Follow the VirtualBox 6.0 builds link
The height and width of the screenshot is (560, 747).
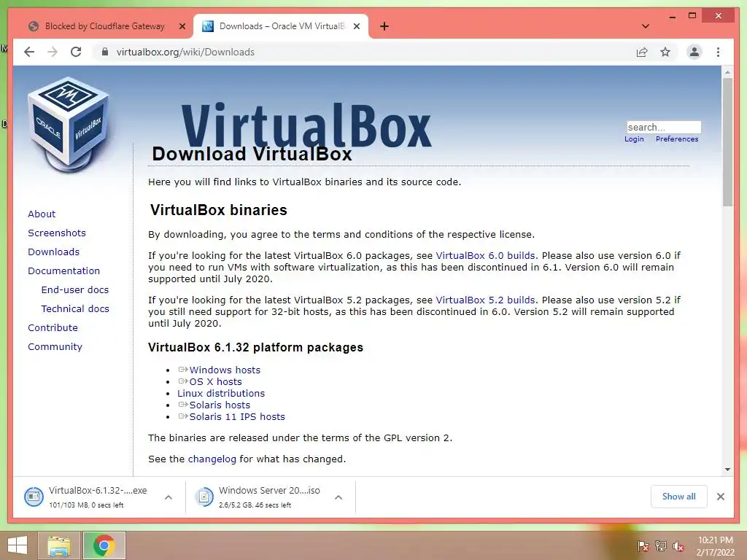click(x=485, y=256)
